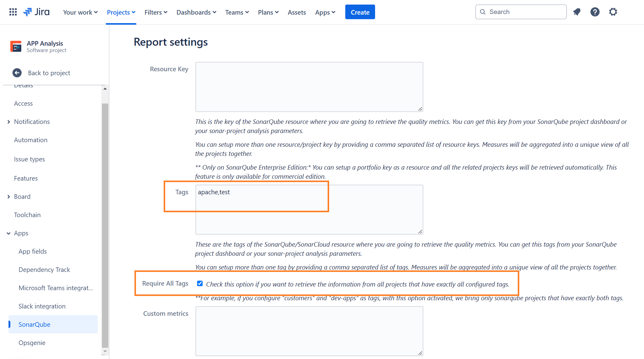Open Opsgenie in the sidebar

[32, 343]
